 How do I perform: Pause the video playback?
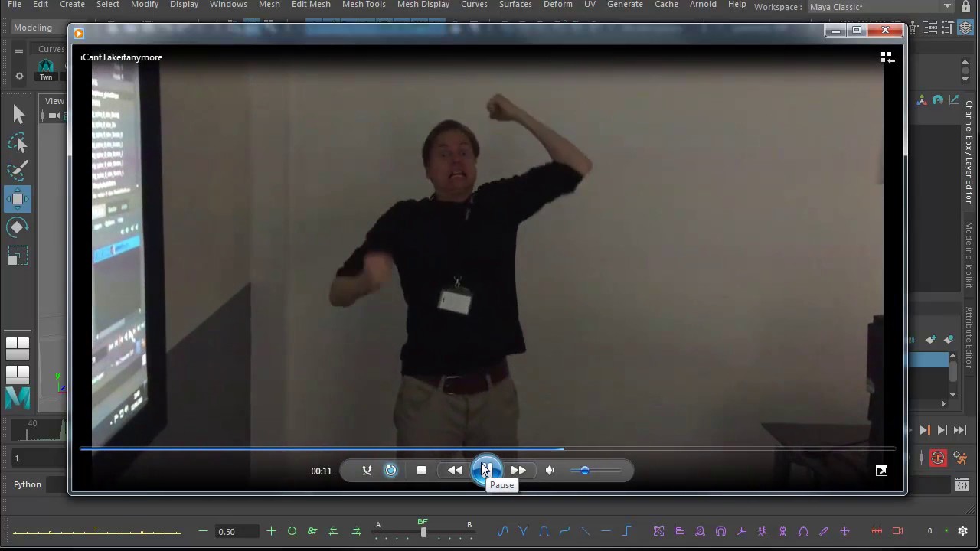point(486,470)
